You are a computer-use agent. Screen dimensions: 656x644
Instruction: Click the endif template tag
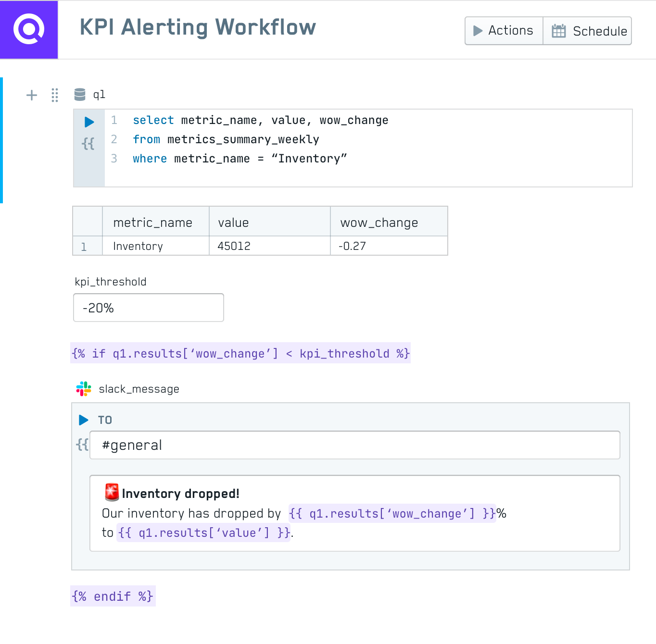coord(113,596)
